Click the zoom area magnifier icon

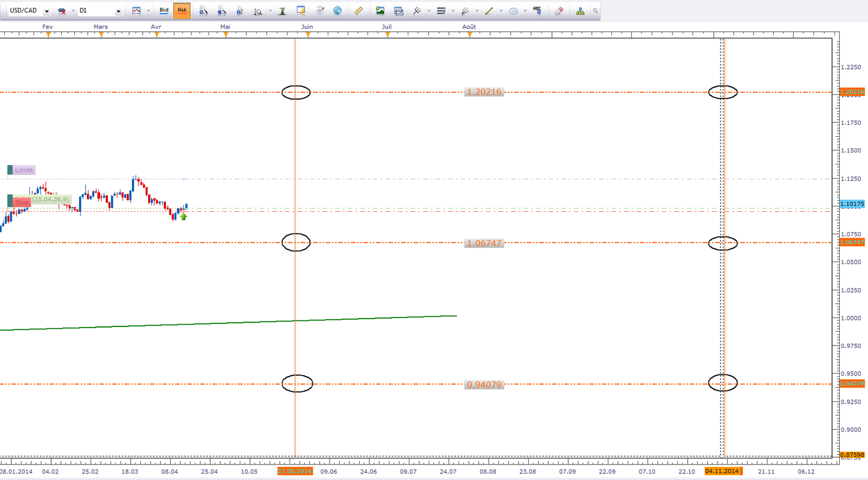click(258, 11)
